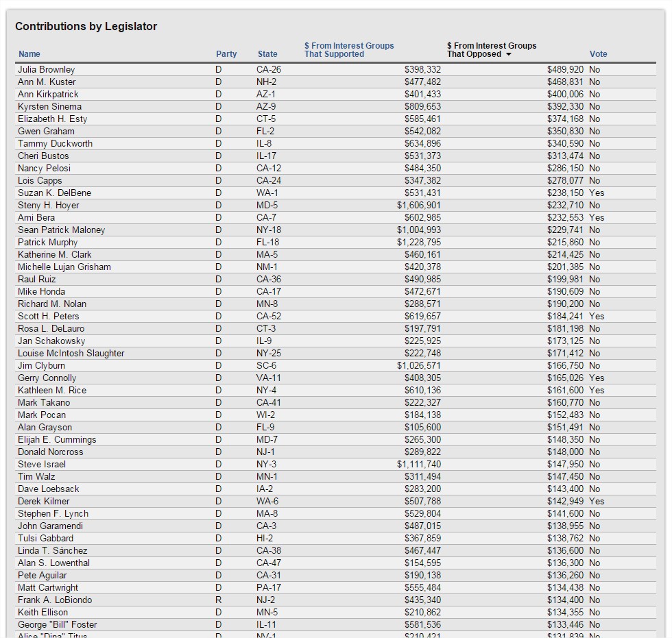Select Ann Kirkpatrick in the list
This screenshot has height=638, width=672.
tap(48, 94)
